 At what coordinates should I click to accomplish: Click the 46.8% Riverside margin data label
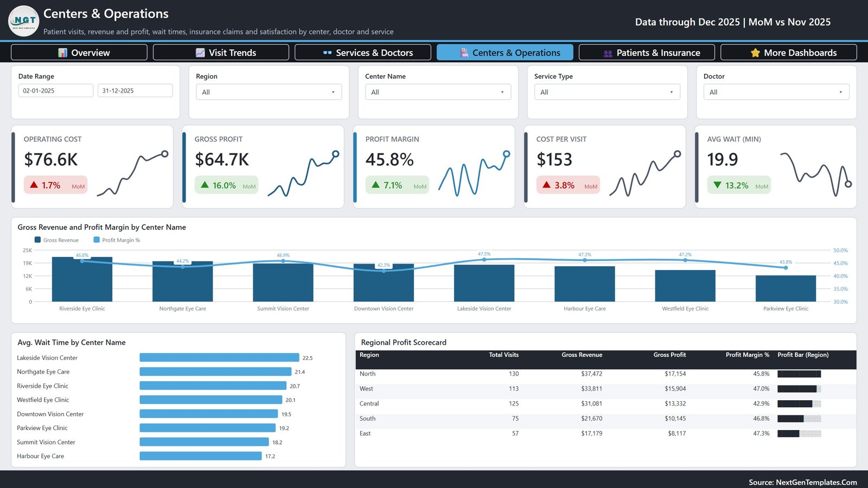82,255
